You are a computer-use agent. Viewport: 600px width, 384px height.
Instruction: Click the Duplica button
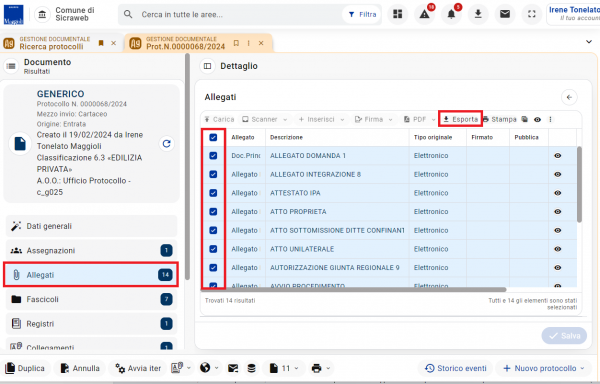(26, 368)
